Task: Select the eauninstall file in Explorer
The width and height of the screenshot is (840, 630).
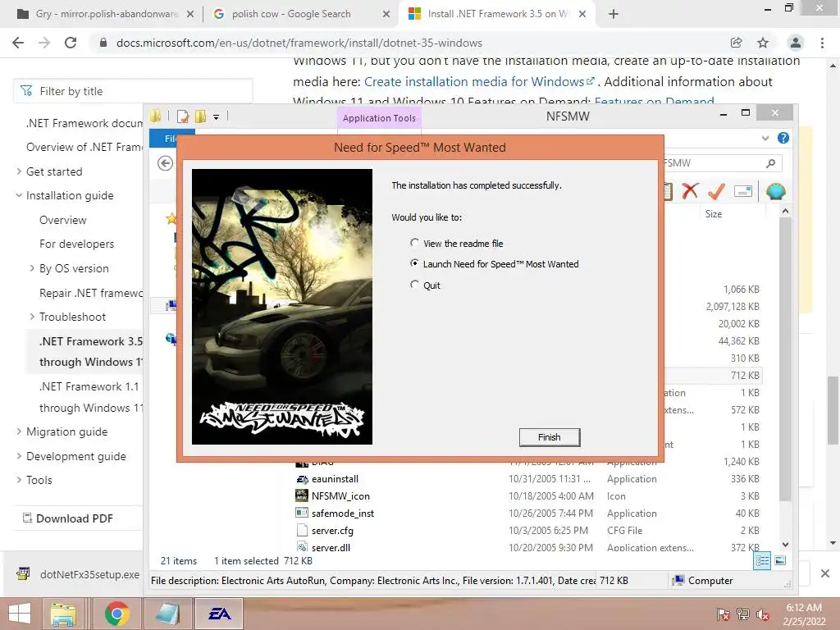Action: pyautogui.click(x=335, y=479)
